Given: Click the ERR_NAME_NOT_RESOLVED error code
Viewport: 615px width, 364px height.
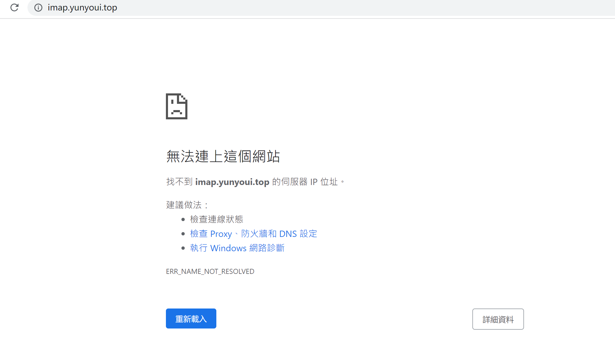Looking at the screenshot, I should pos(210,272).
